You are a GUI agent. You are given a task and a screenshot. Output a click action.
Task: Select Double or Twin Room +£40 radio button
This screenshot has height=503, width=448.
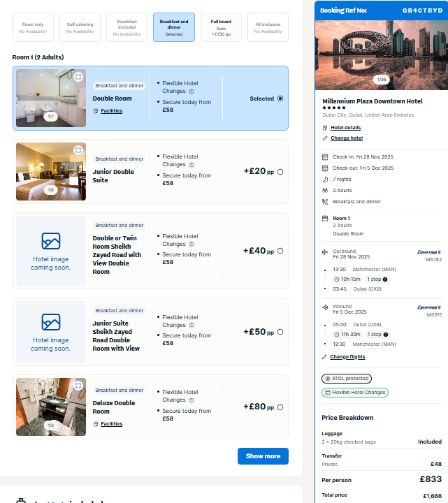click(x=280, y=251)
